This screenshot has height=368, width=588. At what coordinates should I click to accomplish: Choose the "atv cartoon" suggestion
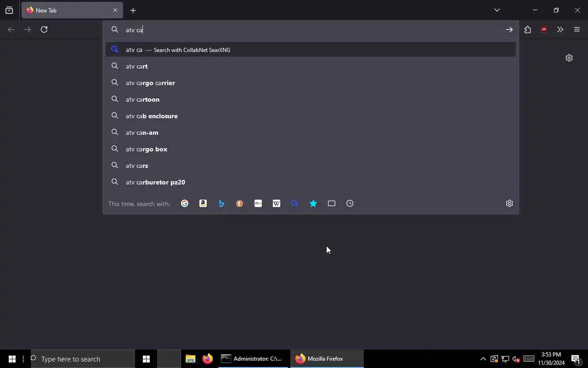[311, 99]
